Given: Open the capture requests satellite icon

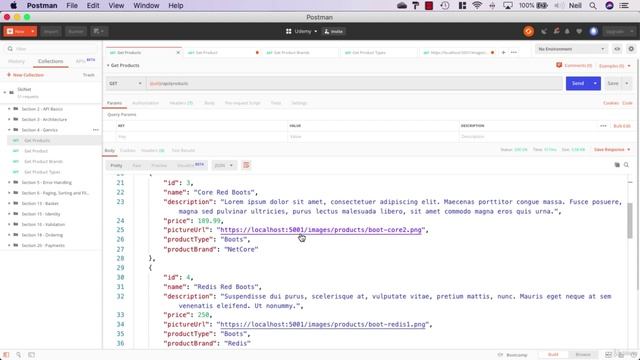Looking at the screenshot, I should pyautogui.click(x=544, y=31).
